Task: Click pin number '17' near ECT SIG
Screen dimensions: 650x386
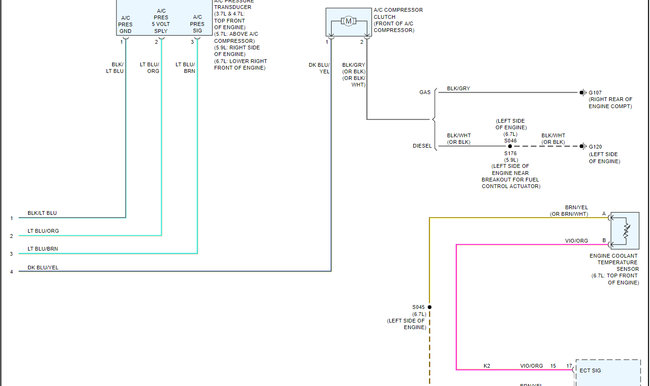Action: tap(569, 366)
